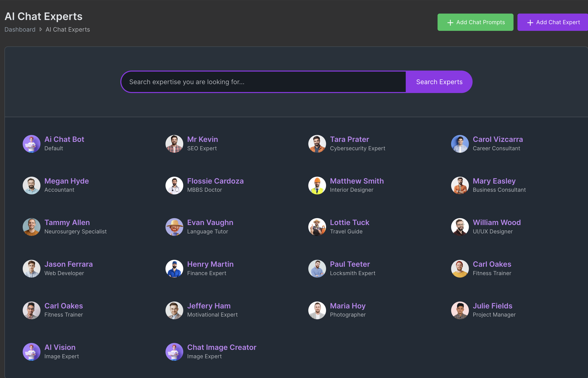Select Matthew Smith Interior Designer profile

[x=357, y=185]
